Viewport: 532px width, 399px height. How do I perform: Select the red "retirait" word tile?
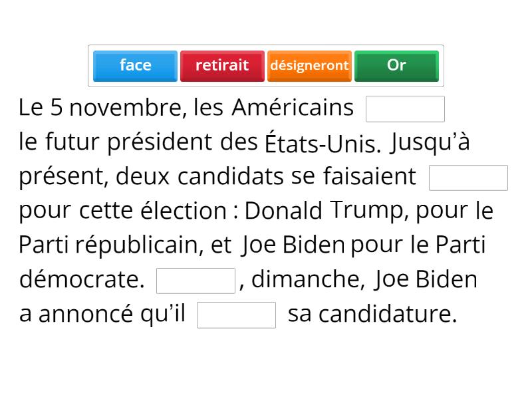[222, 66]
